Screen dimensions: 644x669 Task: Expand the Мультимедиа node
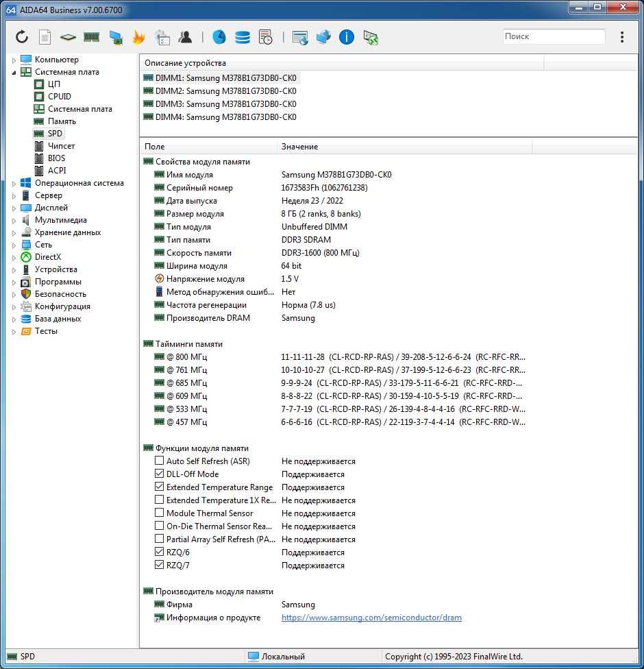(x=14, y=221)
